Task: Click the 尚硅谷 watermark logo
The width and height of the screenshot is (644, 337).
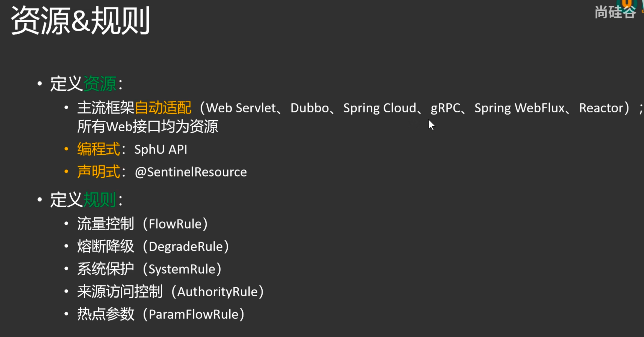Action: (615, 12)
